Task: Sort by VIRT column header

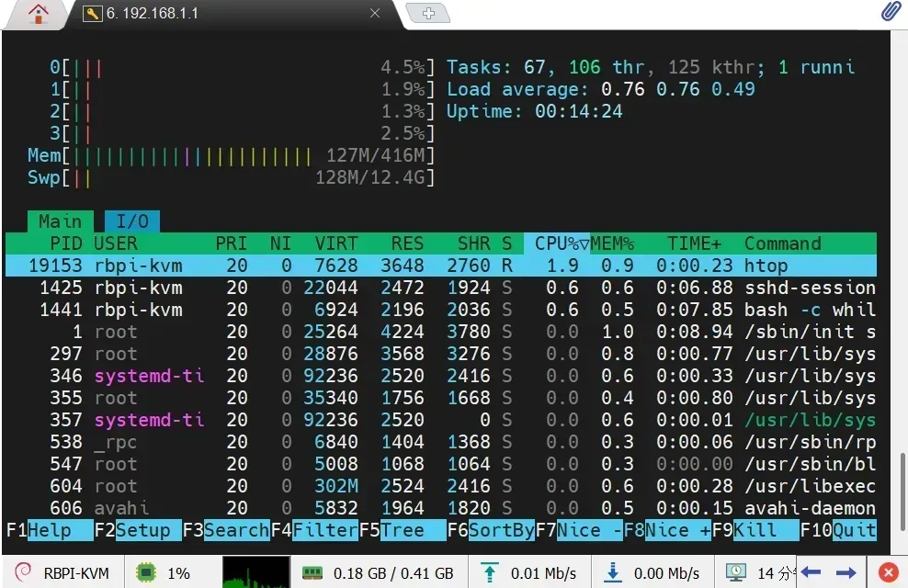Action: coord(335,243)
